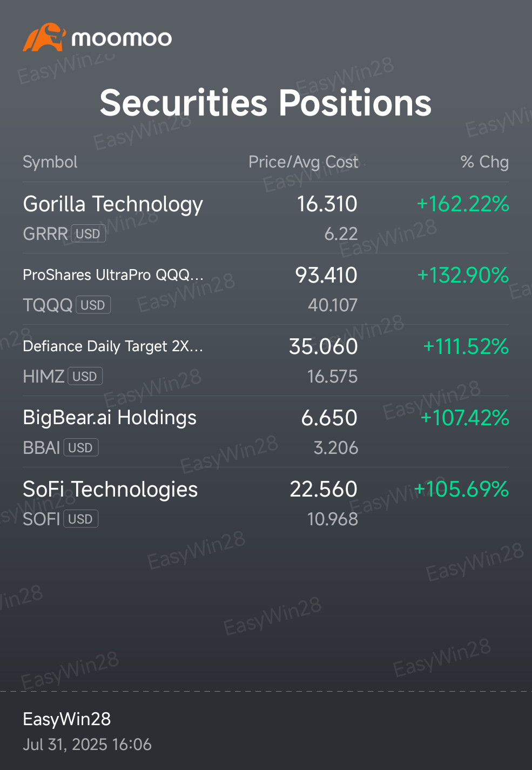This screenshot has width=532, height=770.
Task: Select the Symbol column header
Action: coord(50,162)
